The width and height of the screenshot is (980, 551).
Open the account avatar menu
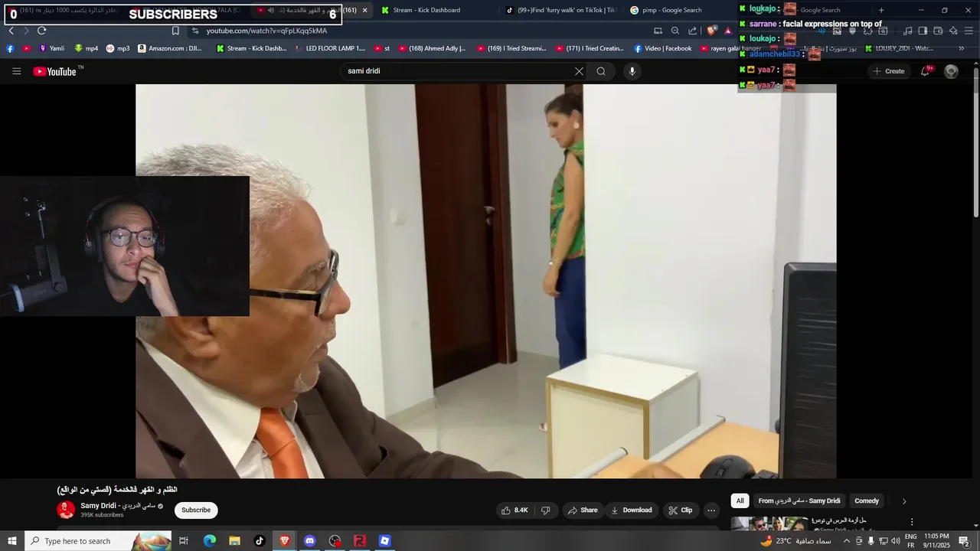[x=951, y=71]
